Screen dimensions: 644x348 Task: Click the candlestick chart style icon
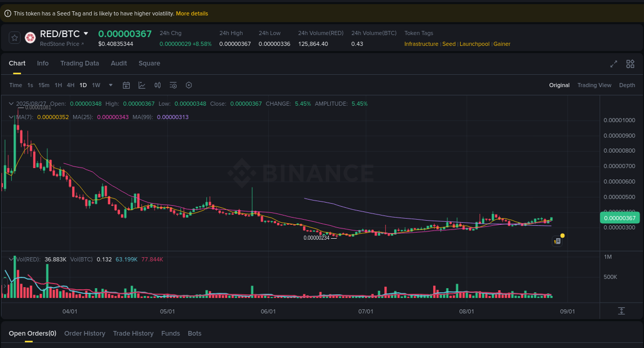tap(158, 85)
